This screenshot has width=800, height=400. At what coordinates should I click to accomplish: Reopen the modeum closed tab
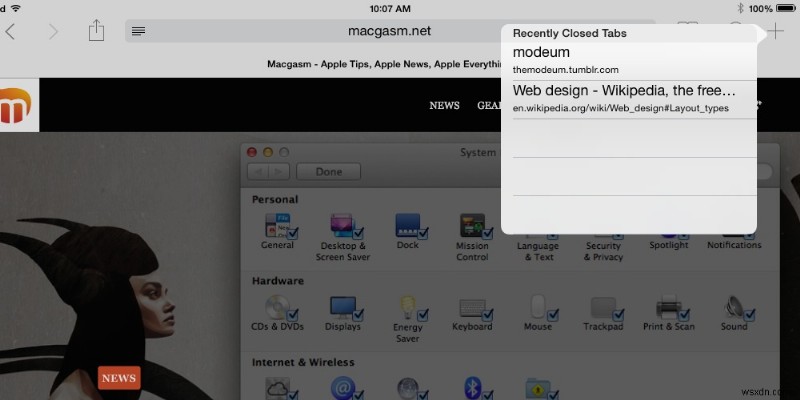[x=629, y=61]
